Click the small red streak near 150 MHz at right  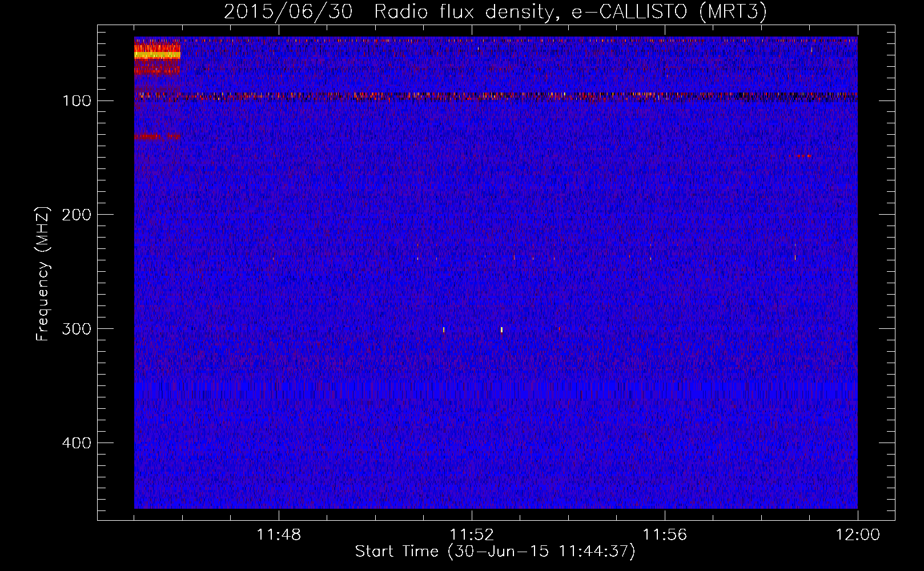click(x=801, y=156)
